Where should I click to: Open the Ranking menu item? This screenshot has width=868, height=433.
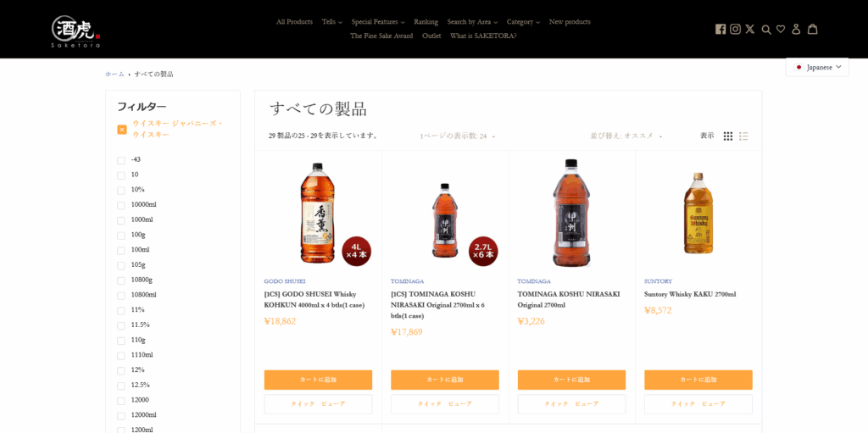tap(426, 22)
